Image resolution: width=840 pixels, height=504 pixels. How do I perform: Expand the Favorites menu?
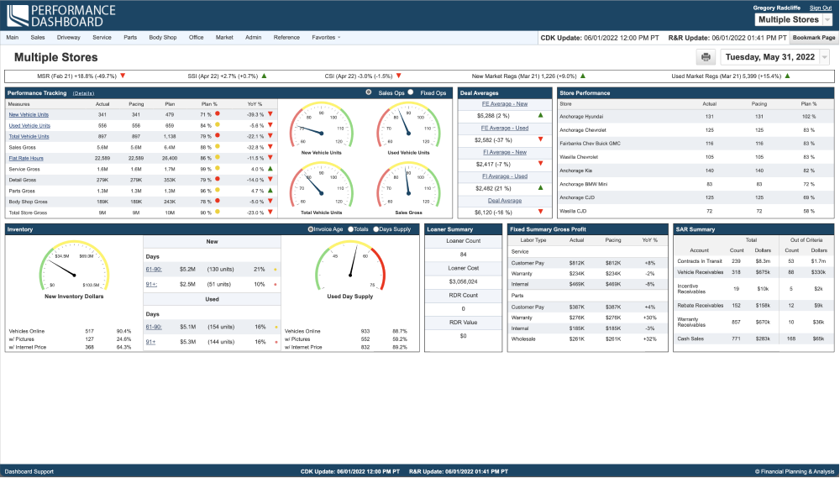326,38
